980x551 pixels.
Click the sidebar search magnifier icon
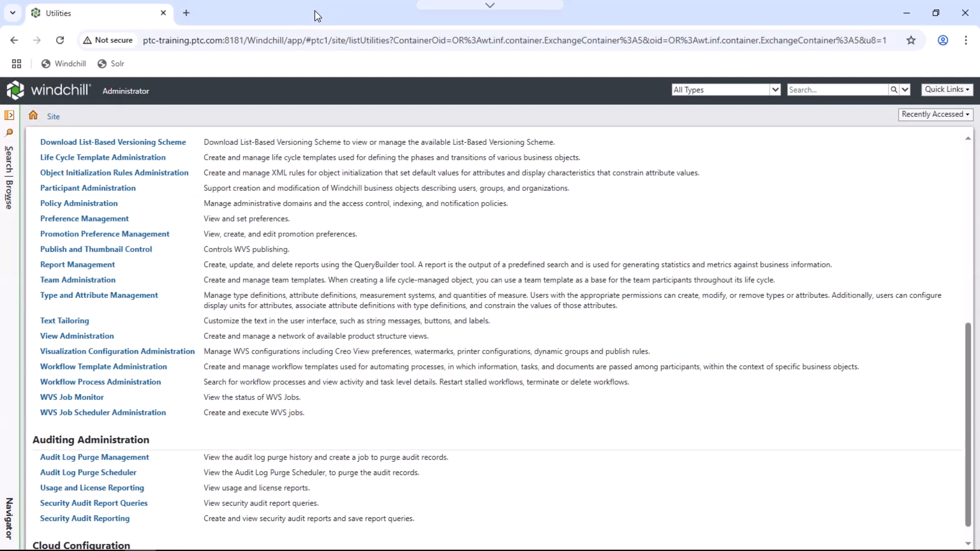pos(9,133)
